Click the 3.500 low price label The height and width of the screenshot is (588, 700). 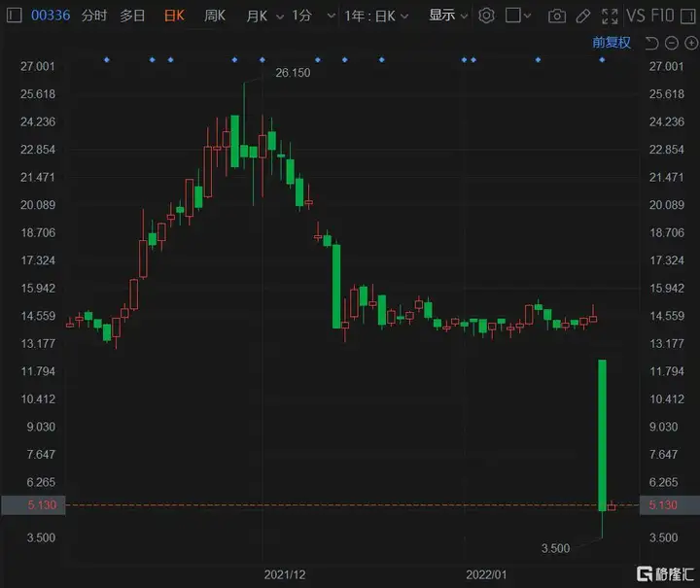pyautogui.click(x=555, y=548)
